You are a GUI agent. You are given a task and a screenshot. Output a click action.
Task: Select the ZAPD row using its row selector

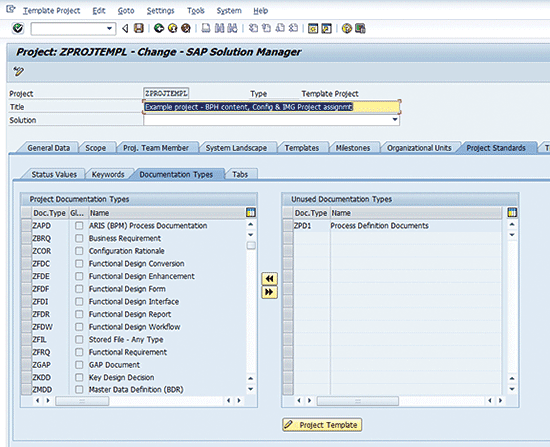point(26,226)
